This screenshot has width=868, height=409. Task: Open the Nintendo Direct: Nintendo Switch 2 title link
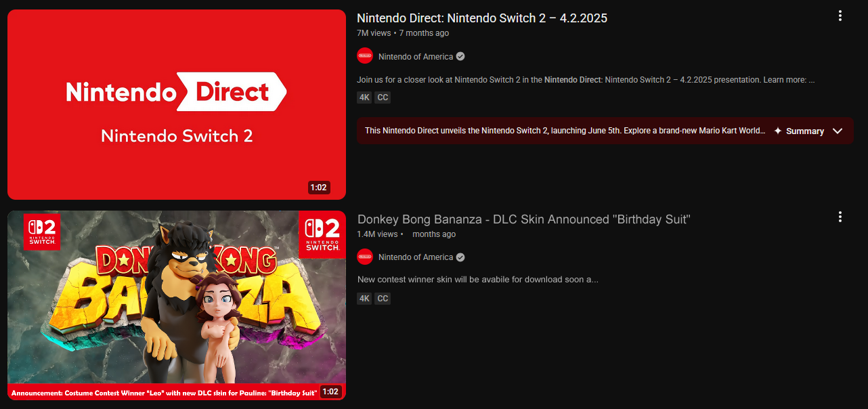tap(481, 18)
